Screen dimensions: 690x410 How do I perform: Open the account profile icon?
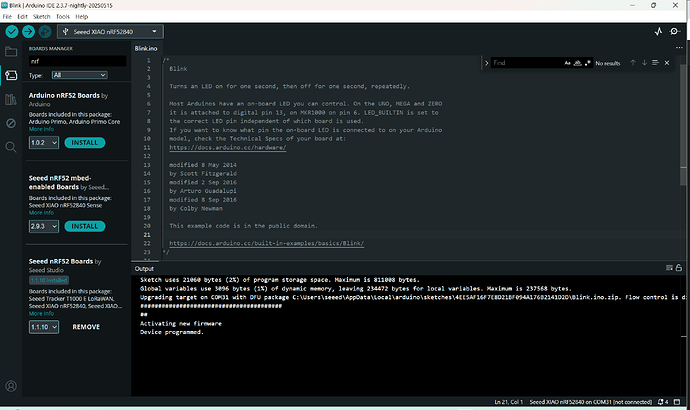[11, 386]
